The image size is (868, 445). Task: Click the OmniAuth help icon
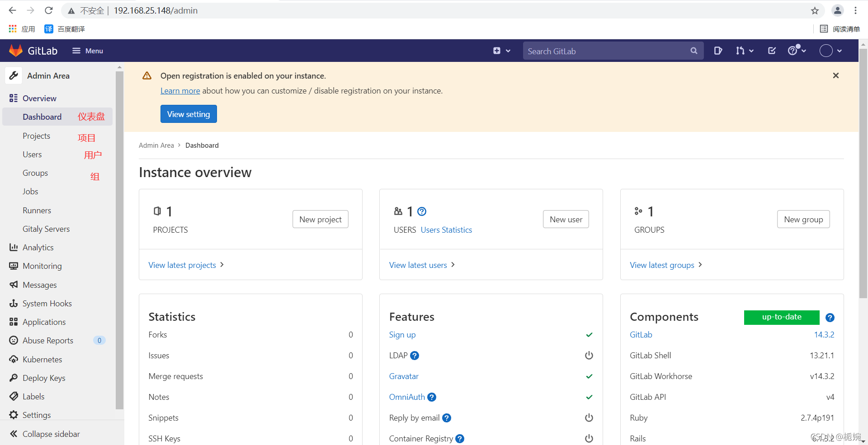(432, 397)
